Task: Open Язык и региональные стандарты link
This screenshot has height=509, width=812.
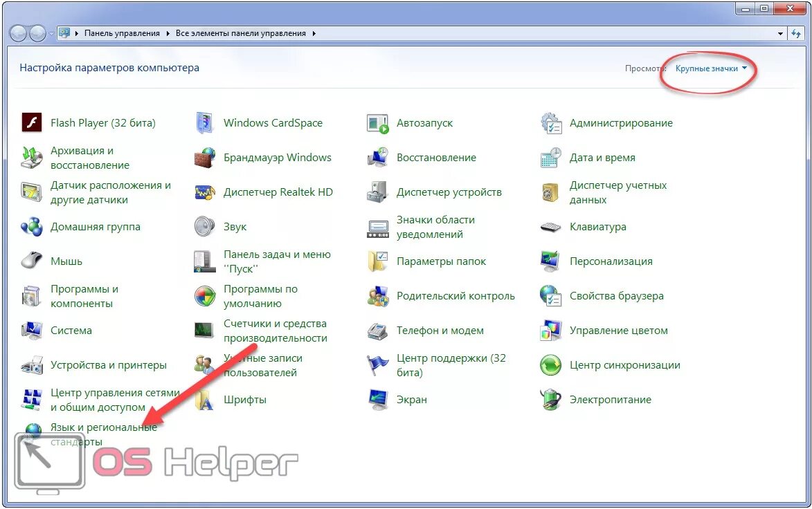Action: (104, 434)
